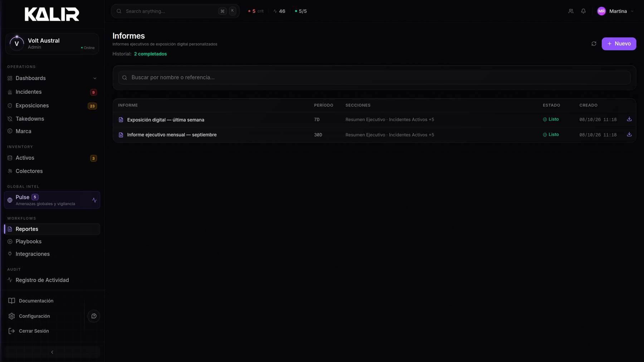
Task: Click the KALIR logo
Action: click(x=52, y=14)
